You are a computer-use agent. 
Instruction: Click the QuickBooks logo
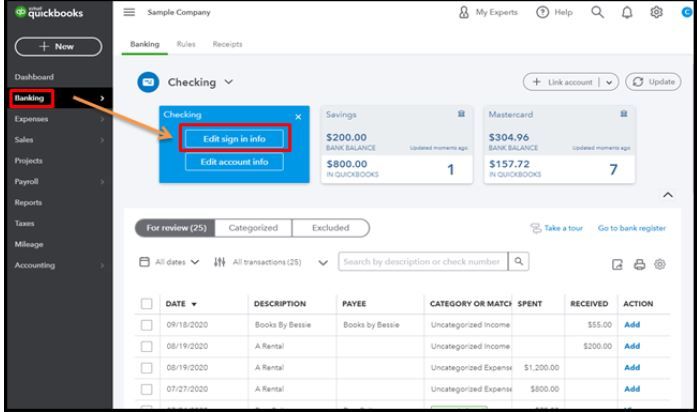coord(49,12)
